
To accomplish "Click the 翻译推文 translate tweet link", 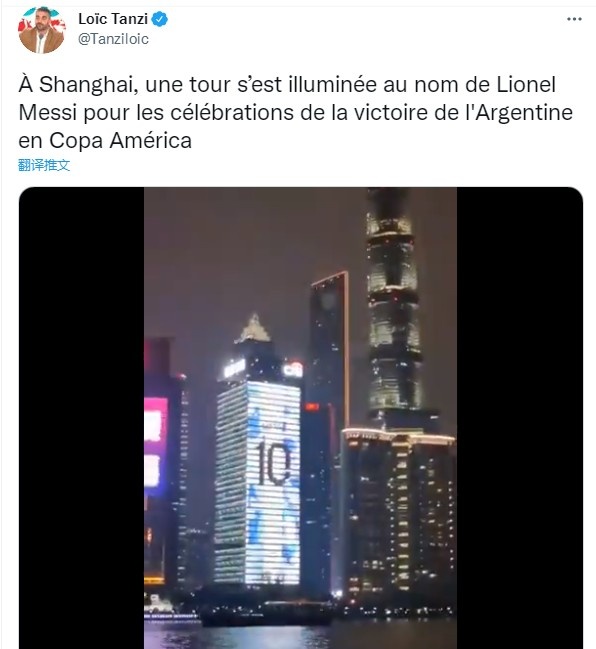I will click(44, 165).
